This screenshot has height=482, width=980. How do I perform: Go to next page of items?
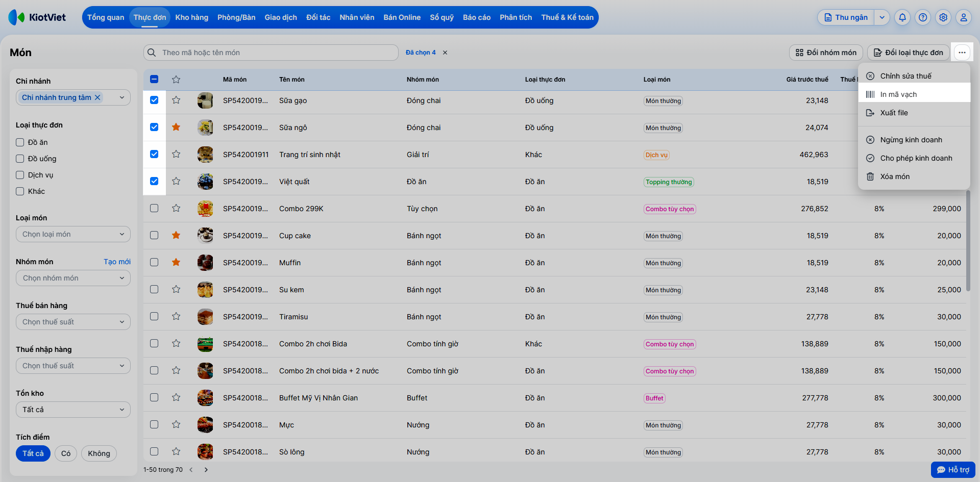[206, 470]
